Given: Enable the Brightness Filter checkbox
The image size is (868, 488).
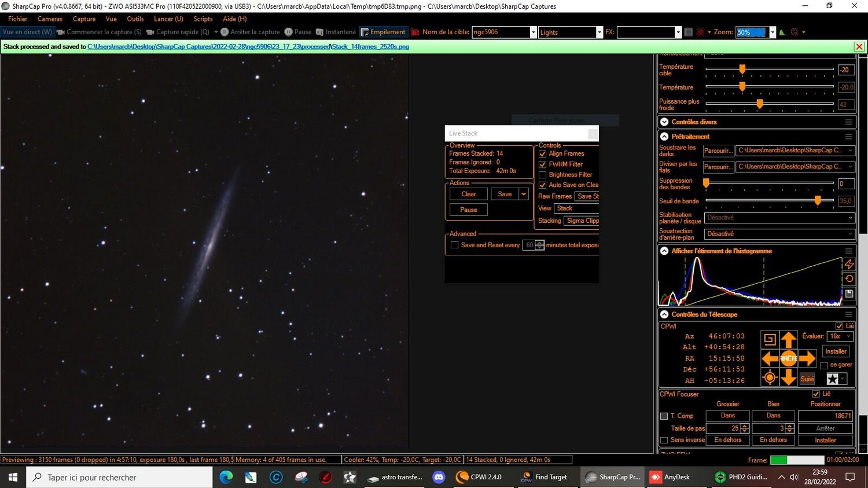Looking at the screenshot, I should tap(542, 174).
